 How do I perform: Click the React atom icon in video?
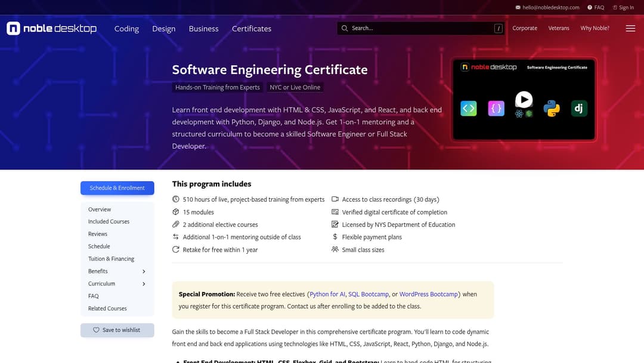coord(519,114)
